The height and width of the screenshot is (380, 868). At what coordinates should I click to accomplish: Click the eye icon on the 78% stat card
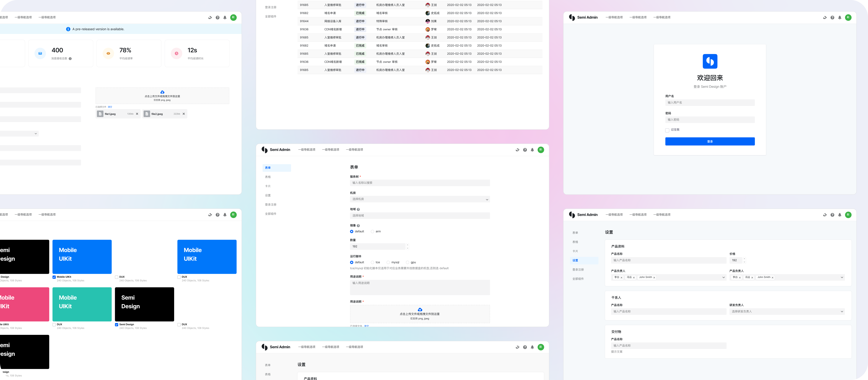[108, 53]
